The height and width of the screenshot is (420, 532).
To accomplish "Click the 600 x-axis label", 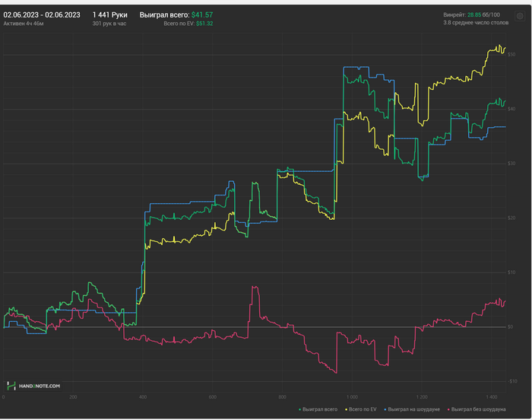I will [x=212, y=397].
